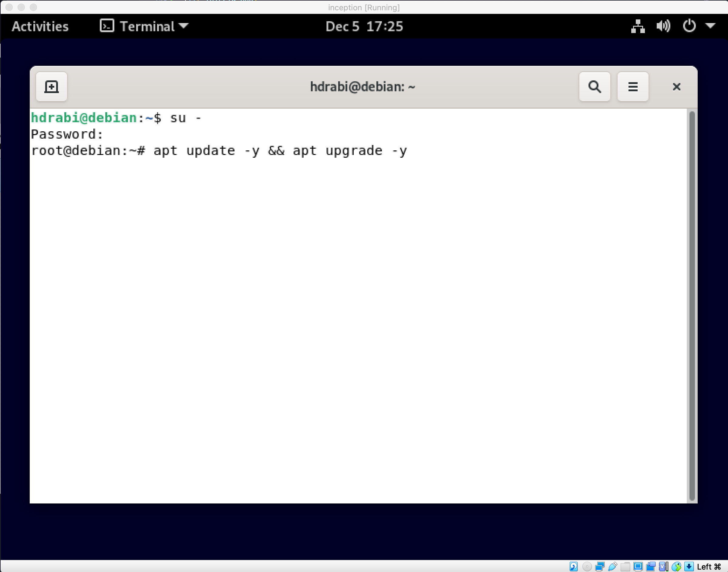Screen dimensions: 728x572
Task: Open the Activities overview
Action: 40,26
